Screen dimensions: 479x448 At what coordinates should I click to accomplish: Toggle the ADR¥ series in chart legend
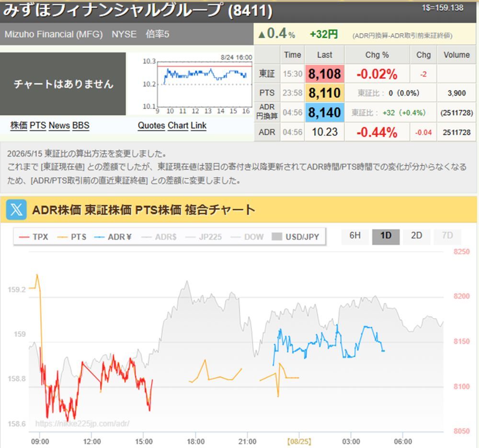click(x=113, y=237)
